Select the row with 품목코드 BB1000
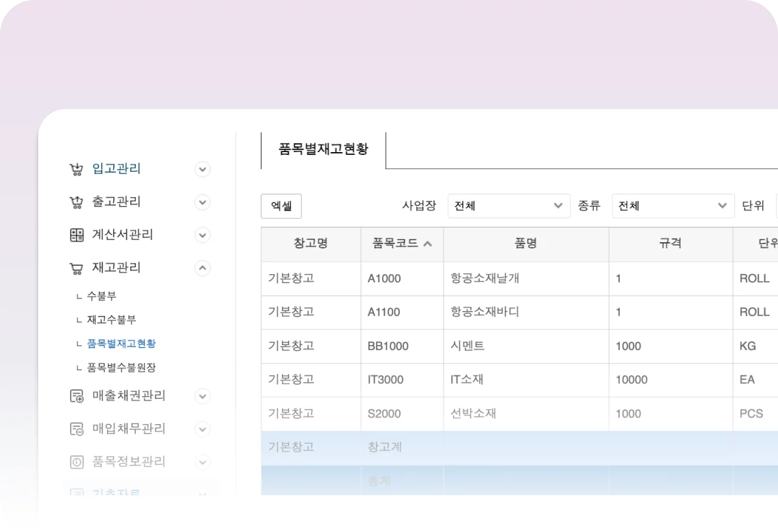The width and height of the screenshot is (778, 532). (x=388, y=346)
